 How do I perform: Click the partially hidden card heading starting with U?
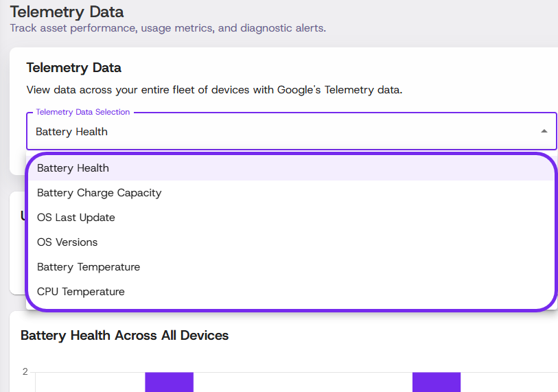tap(23, 216)
